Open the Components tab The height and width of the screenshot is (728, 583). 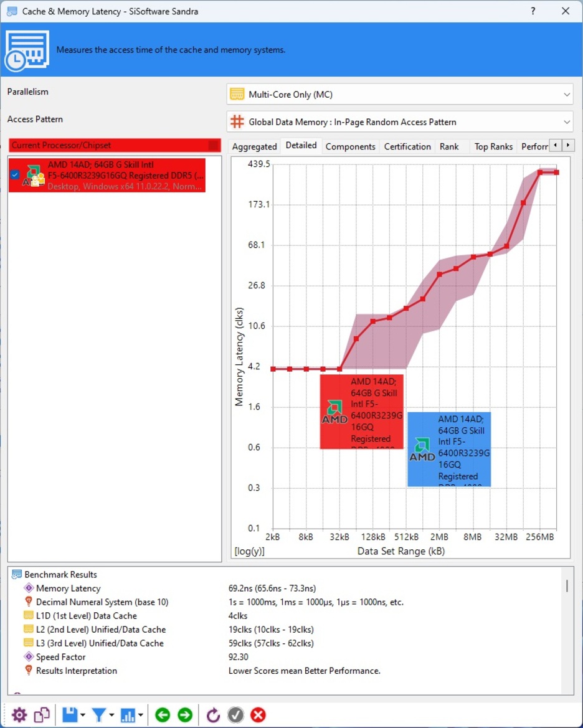click(350, 146)
